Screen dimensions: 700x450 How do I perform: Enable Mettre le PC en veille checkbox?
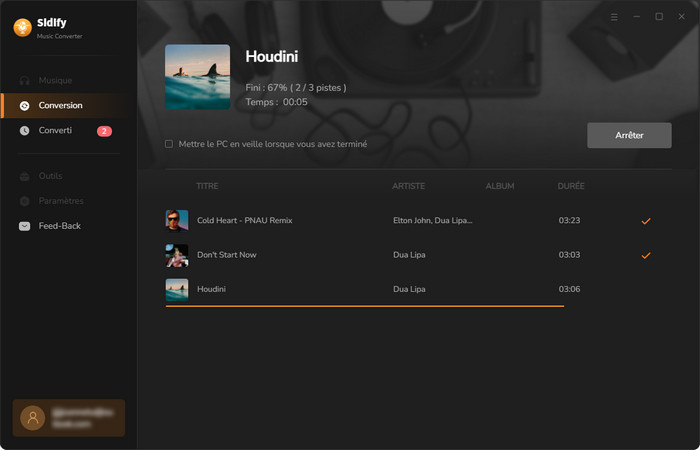click(169, 144)
